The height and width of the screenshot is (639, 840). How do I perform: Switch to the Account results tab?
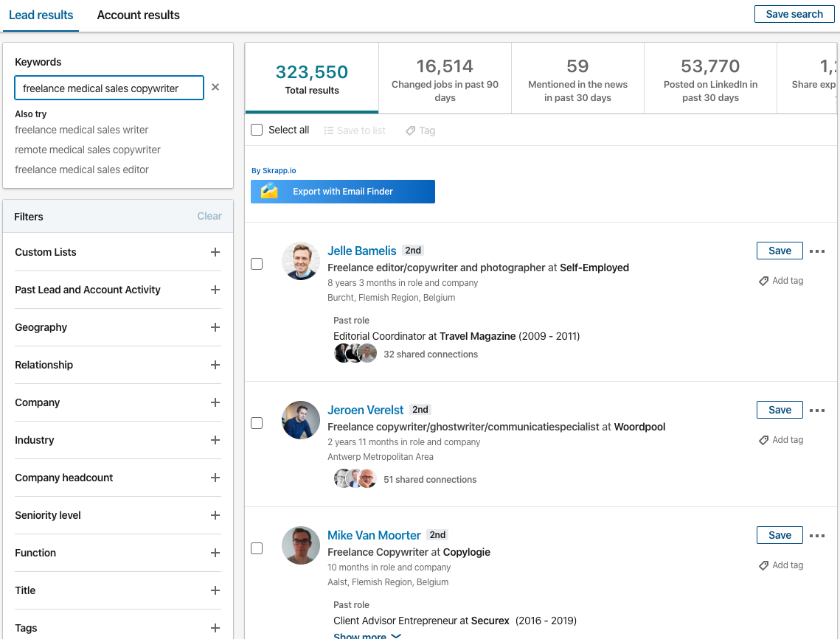pos(138,15)
